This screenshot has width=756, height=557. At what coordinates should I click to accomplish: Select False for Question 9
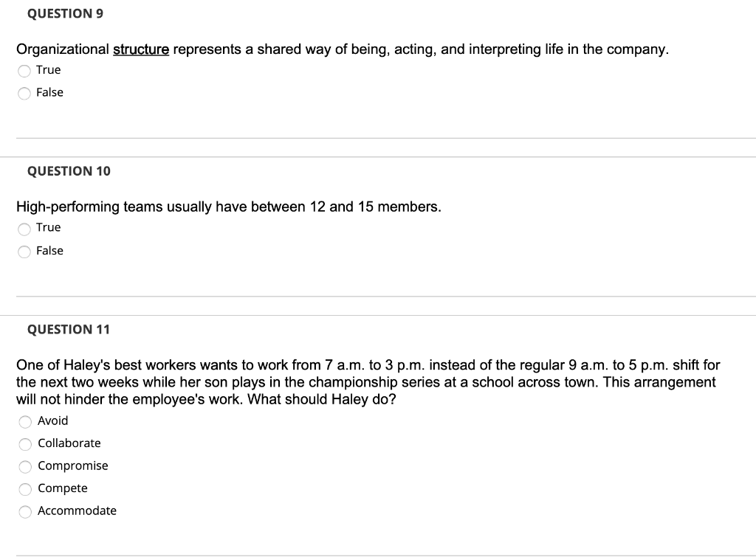pyautogui.click(x=24, y=93)
